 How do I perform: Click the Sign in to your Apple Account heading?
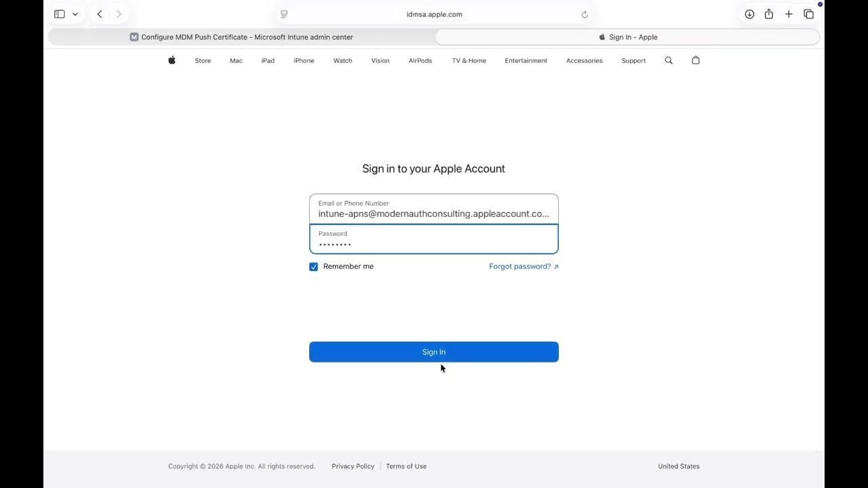433,169
